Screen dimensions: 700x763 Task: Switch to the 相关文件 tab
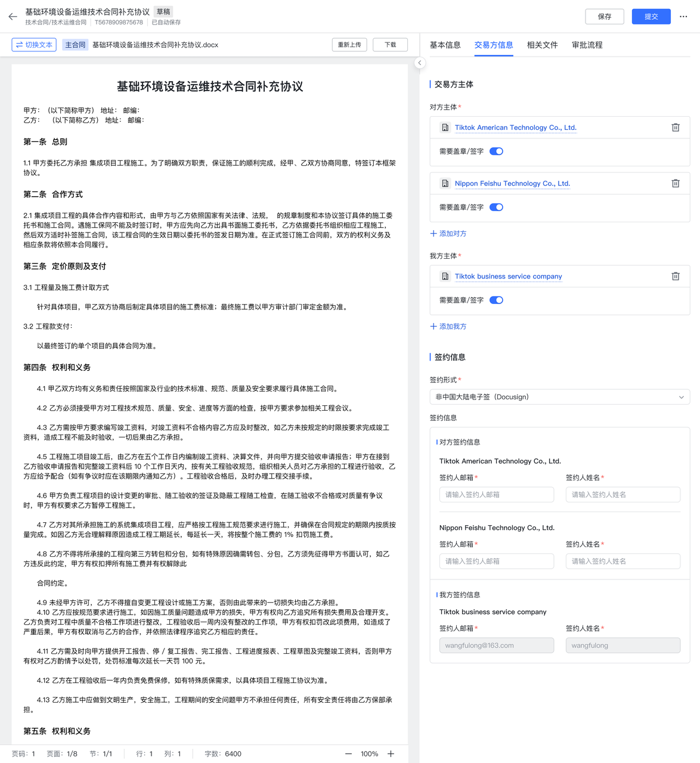(x=541, y=45)
